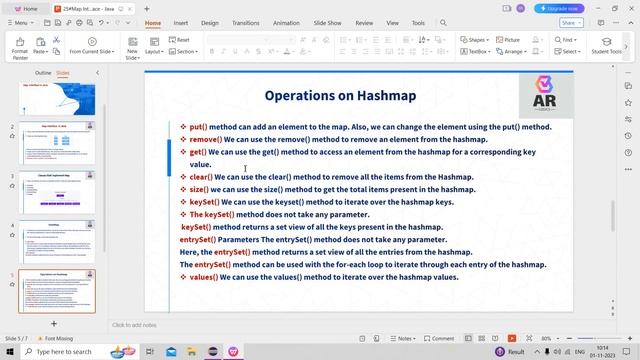Open the comments icon beside Share
This screenshot has width=640, height=360.
click(x=601, y=23)
